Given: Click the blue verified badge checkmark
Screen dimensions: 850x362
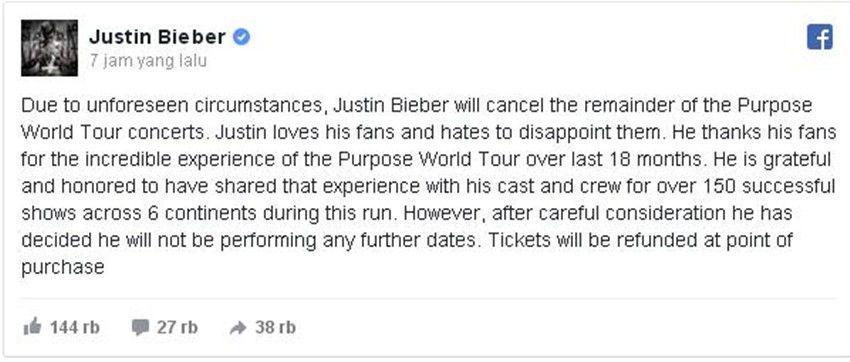Looking at the screenshot, I should (x=241, y=37).
